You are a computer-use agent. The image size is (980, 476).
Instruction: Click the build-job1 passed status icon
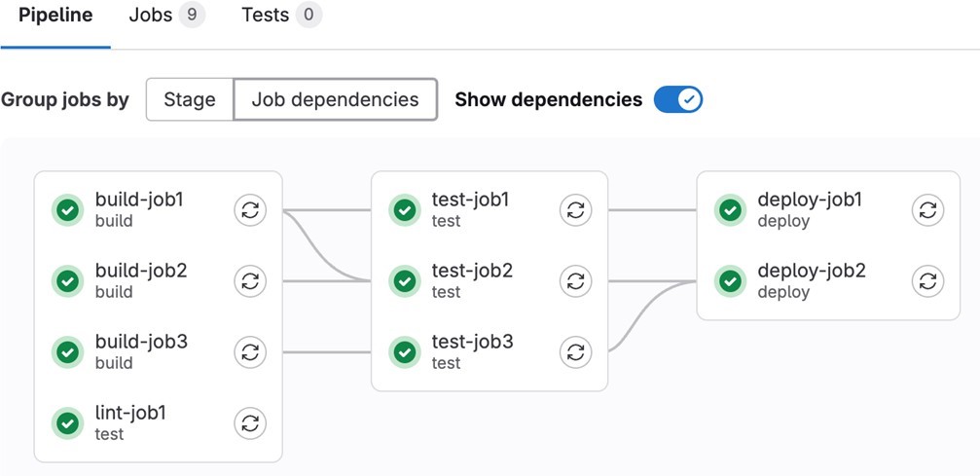[67, 210]
